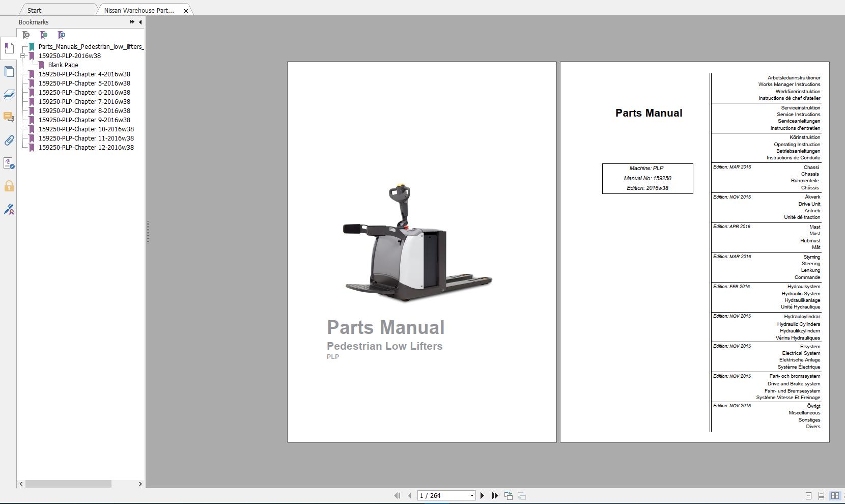Click the "Steering" index entry
This screenshot has width=845, height=504.
811,264
